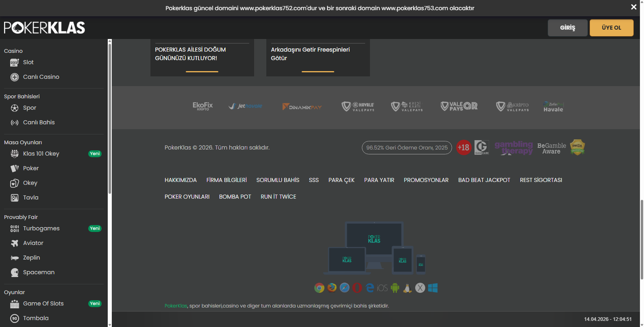Click the 96.52% Geri Ödeme Oranı button

click(x=407, y=147)
